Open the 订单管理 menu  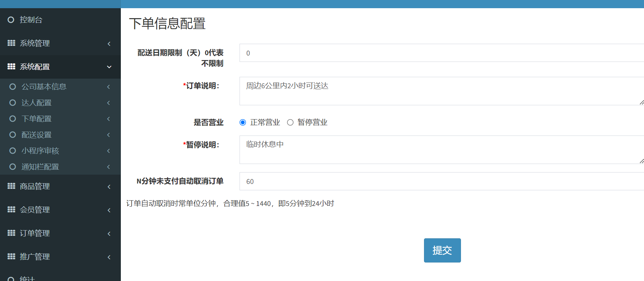[x=35, y=233]
